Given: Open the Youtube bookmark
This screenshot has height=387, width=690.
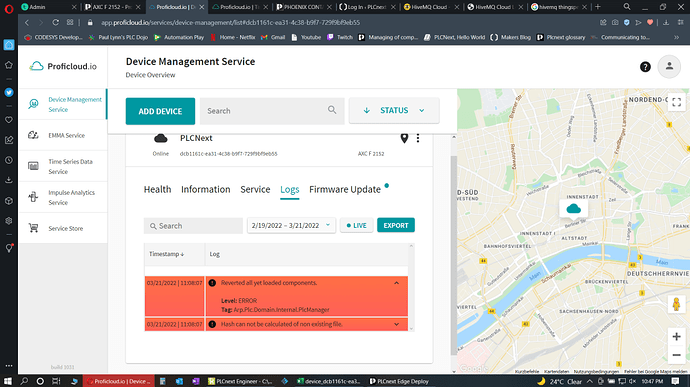Looking at the screenshot, I should [306, 37].
